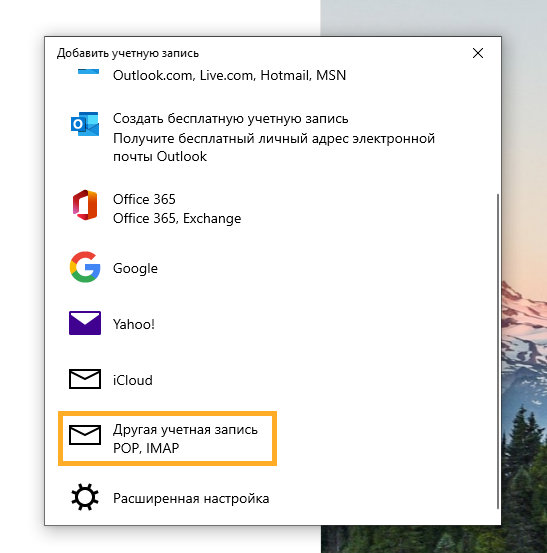This screenshot has height=553, width=547.
Task: Click the 'POP, IMAP' subtitle text
Action: [146, 448]
